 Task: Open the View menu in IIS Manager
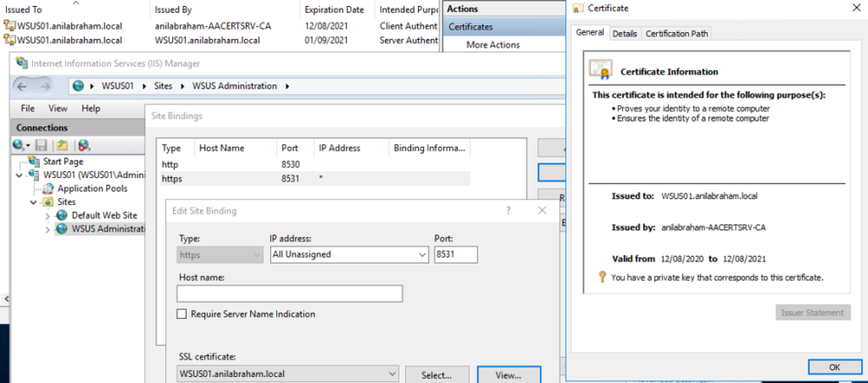pos(57,109)
